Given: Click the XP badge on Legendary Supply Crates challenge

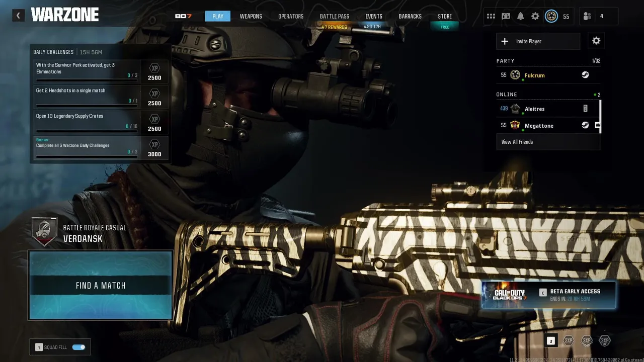Looking at the screenshot, I should click(x=154, y=119).
